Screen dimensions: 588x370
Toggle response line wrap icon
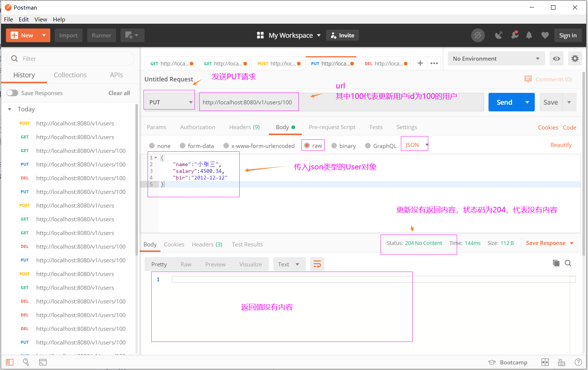317,264
